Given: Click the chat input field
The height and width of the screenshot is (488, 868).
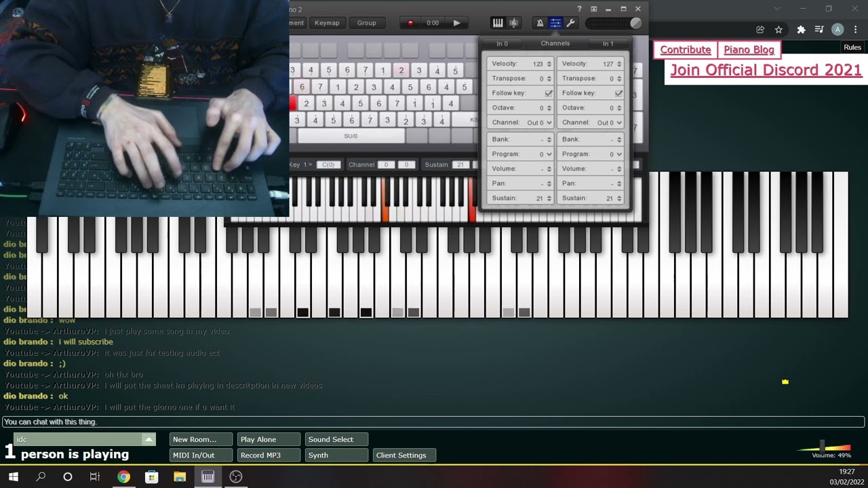Looking at the screenshot, I should pyautogui.click(x=434, y=422).
